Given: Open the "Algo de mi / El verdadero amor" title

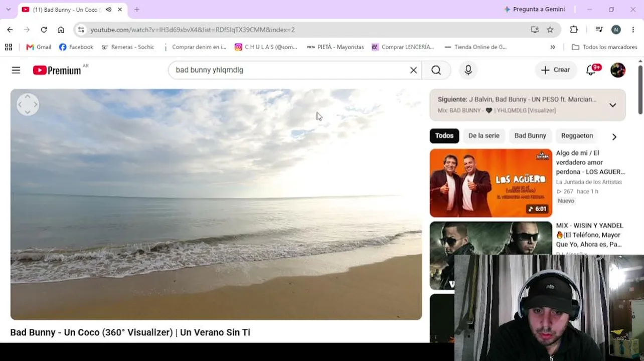Looking at the screenshot, I should click(x=590, y=162).
